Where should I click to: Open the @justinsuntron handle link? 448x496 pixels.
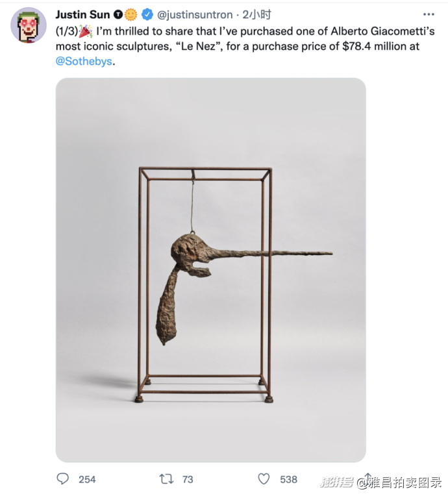click(195, 15)
